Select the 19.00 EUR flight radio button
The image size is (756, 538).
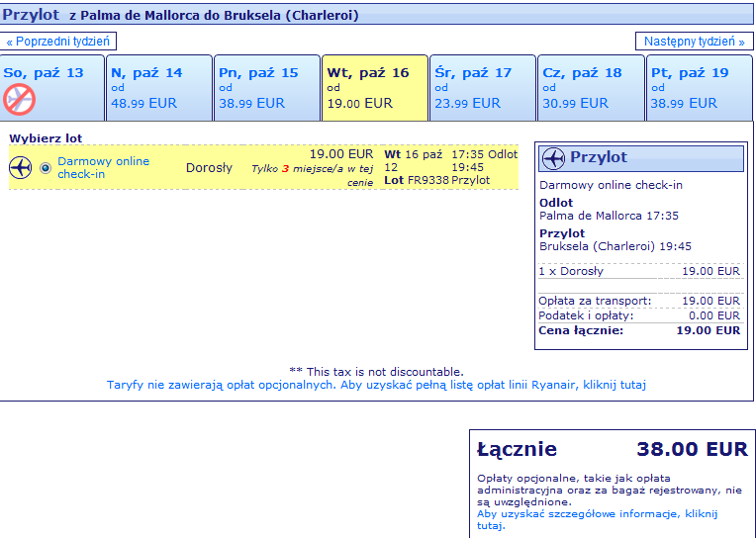46,168
